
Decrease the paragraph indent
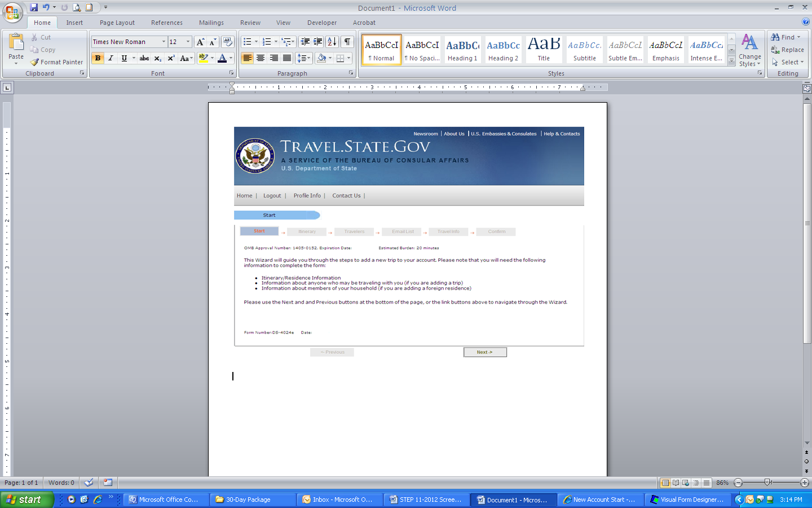pos(305,42)
